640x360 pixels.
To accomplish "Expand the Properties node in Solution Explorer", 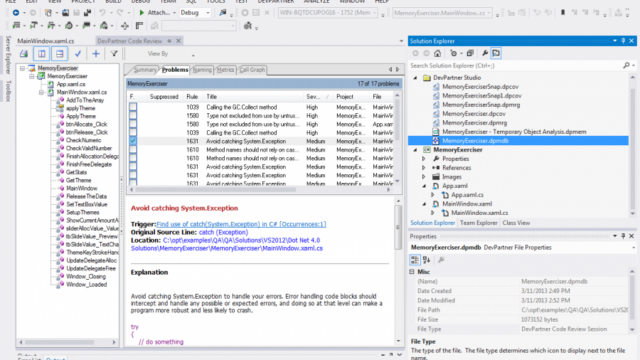I will [424, 159].
